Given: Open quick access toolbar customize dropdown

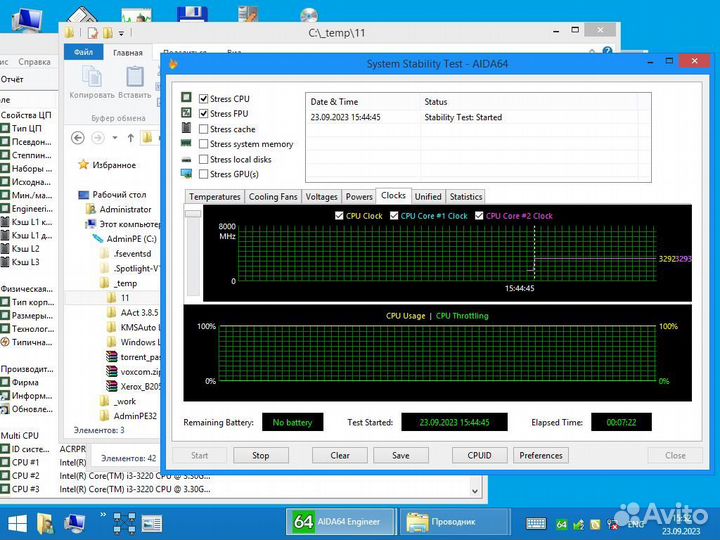Looking at the screenshot, I should (121, 34).
